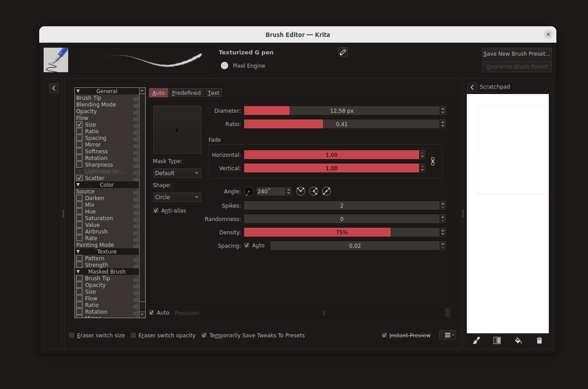Click the lock icon on the Pattern row
Viewport: 588px width, 389px height.
pyautogui.click(x=135, y=258)
